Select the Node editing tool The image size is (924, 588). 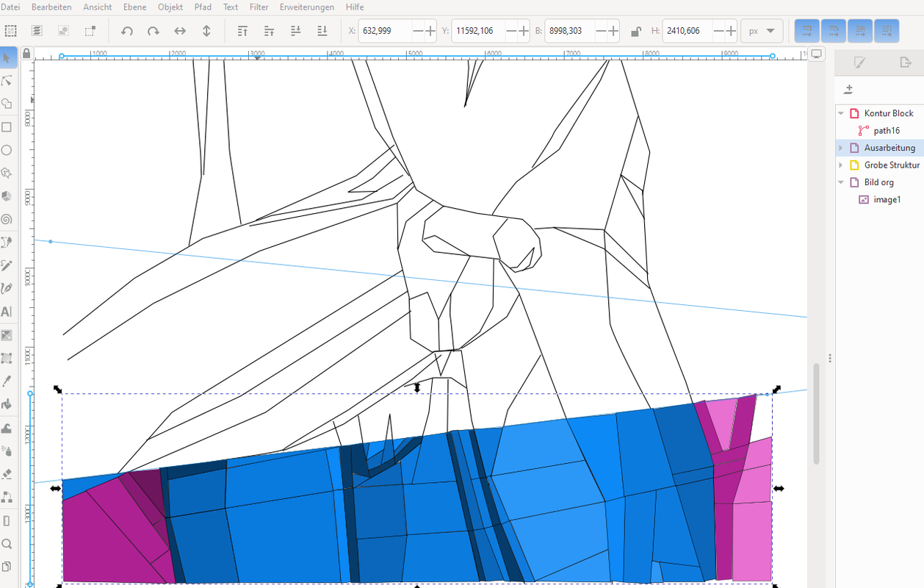point(7,81)
